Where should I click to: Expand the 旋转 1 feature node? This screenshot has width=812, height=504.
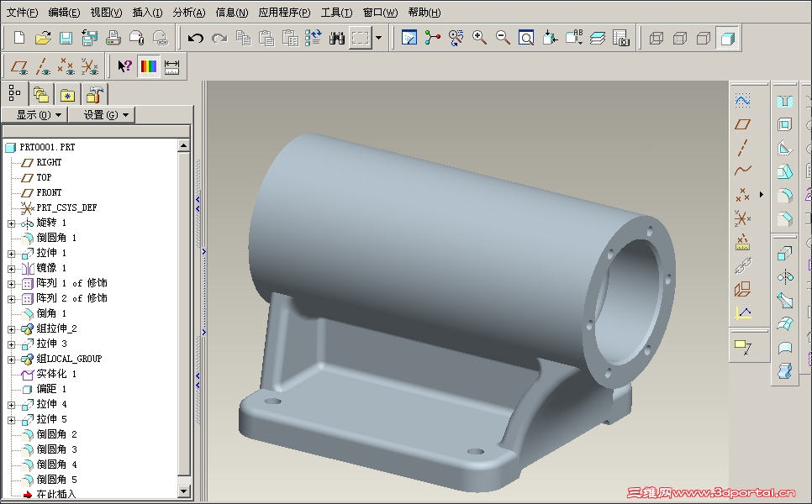pyautogui.click(x=11, y=223)
